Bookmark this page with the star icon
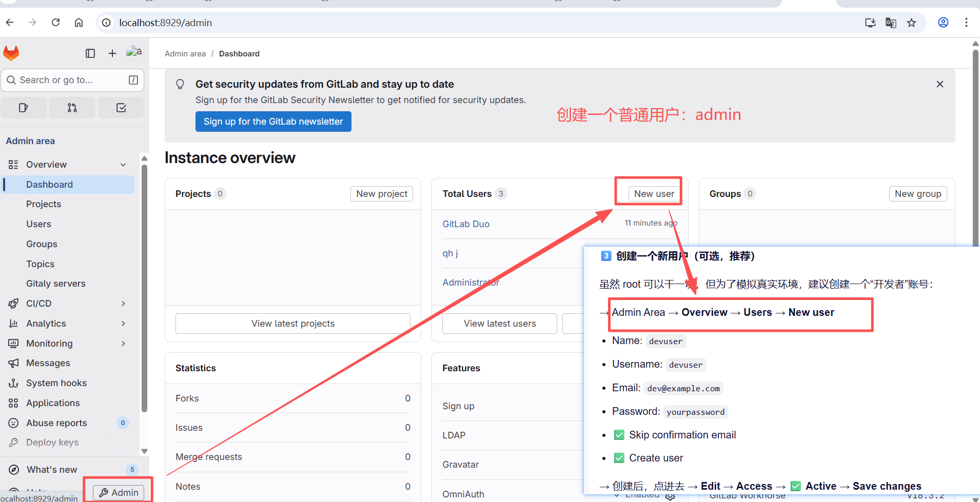The image size is (980, 502). coord(911,23)
